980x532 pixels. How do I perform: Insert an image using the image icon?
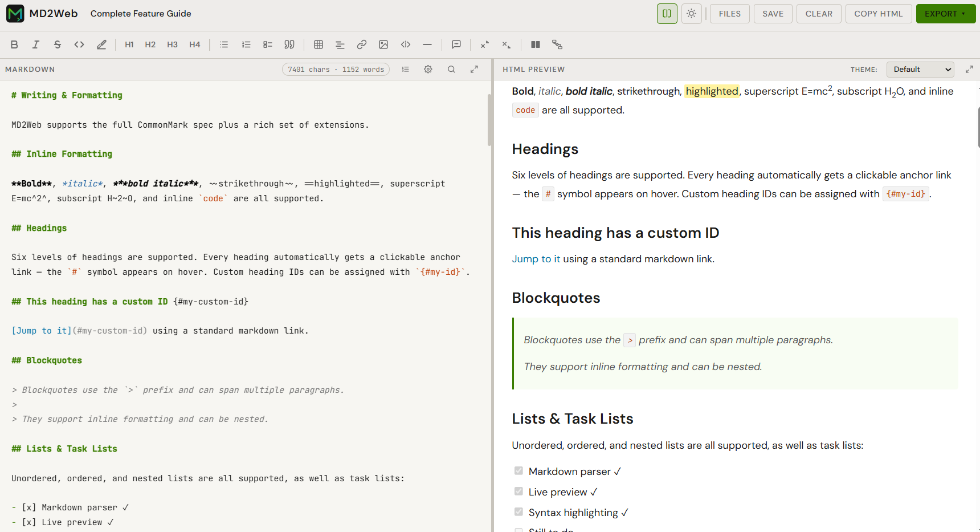tap(383, 44)
